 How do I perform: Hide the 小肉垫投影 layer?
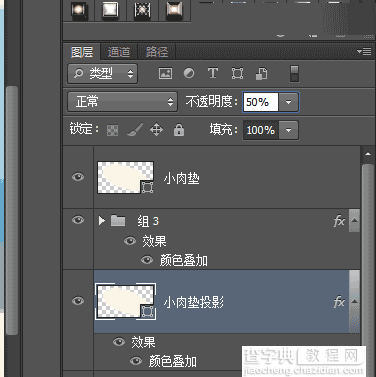78,301
